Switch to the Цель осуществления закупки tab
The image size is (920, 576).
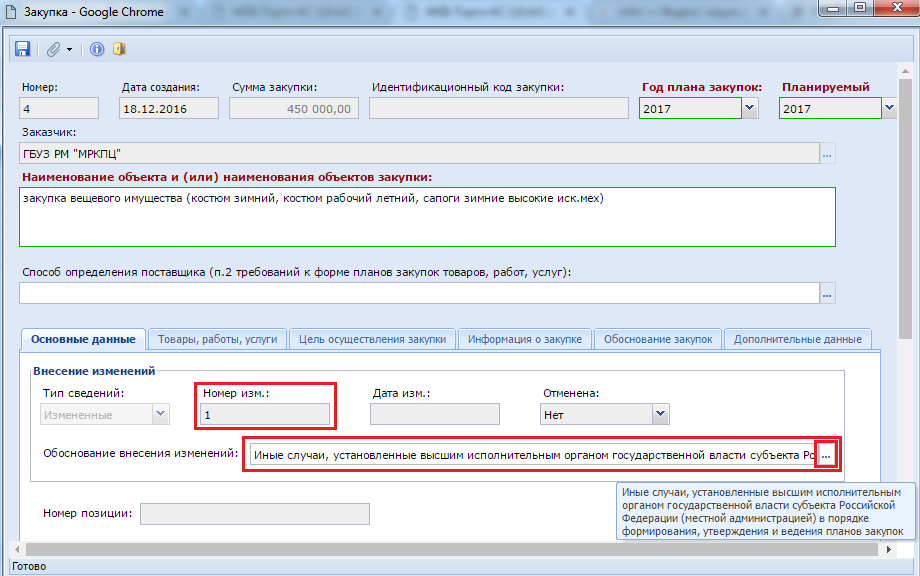click(372, 339)
